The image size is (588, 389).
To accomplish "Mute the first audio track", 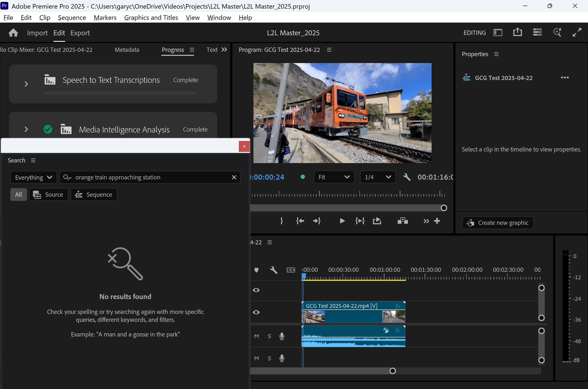I will pyautogui.click(x=256, y=336).
